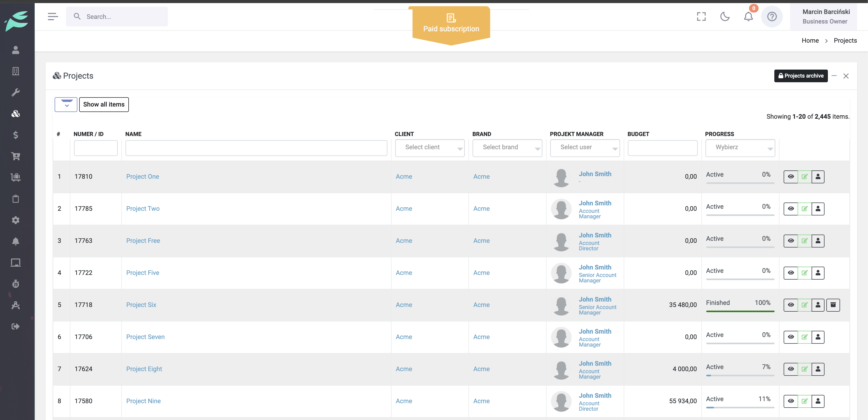Open the companies building icon in sidebar
The height and width of the screenshot is (420, 868).
point(16,71)
